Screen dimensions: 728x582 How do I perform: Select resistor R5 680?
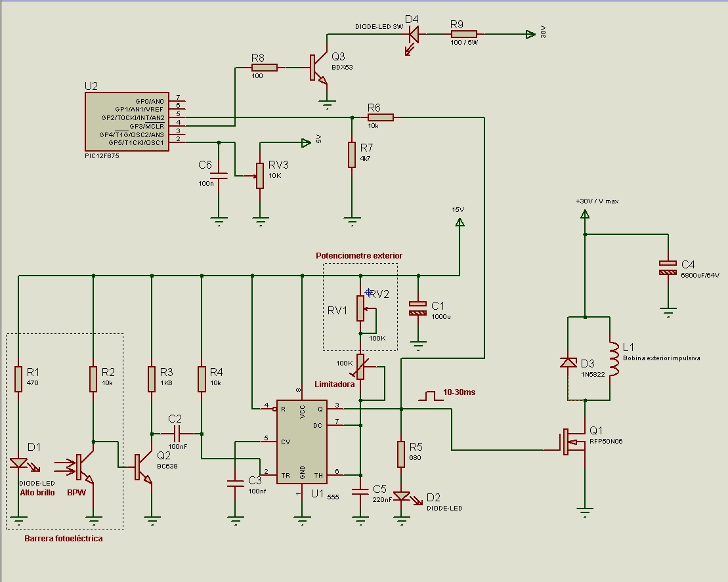tap(401, 454)
